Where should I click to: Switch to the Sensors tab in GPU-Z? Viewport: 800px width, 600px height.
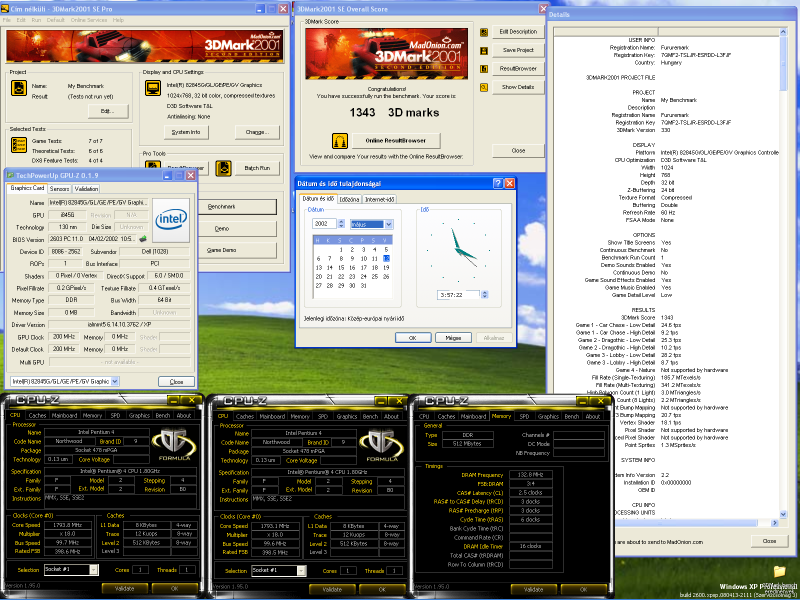[59, 189]
